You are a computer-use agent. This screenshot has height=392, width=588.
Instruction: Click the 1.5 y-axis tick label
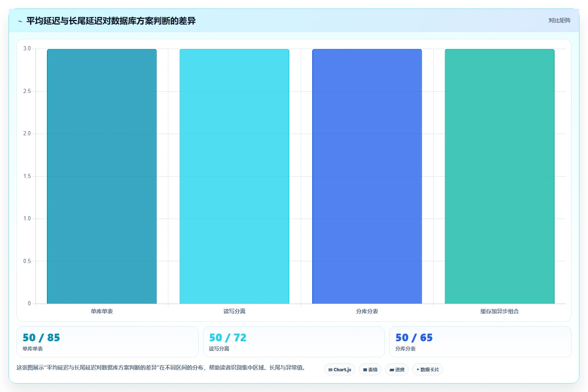(27, 176)
